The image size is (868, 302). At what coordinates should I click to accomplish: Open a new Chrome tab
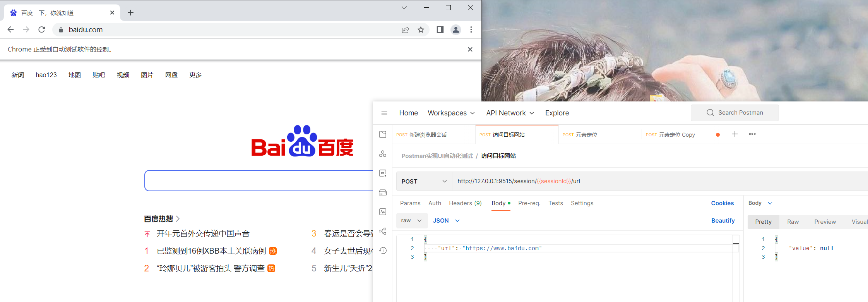point(130,13)
